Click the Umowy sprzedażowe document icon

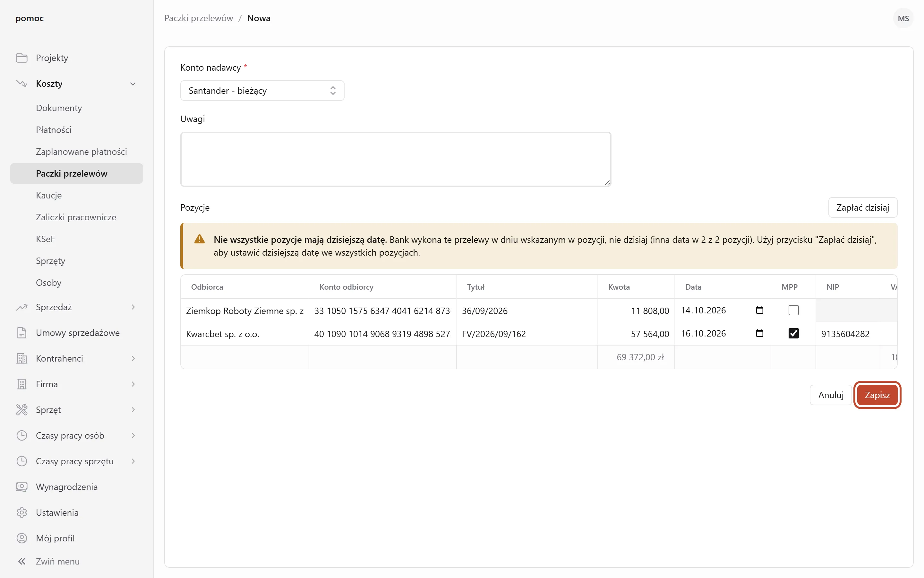(x=22, y=333)
